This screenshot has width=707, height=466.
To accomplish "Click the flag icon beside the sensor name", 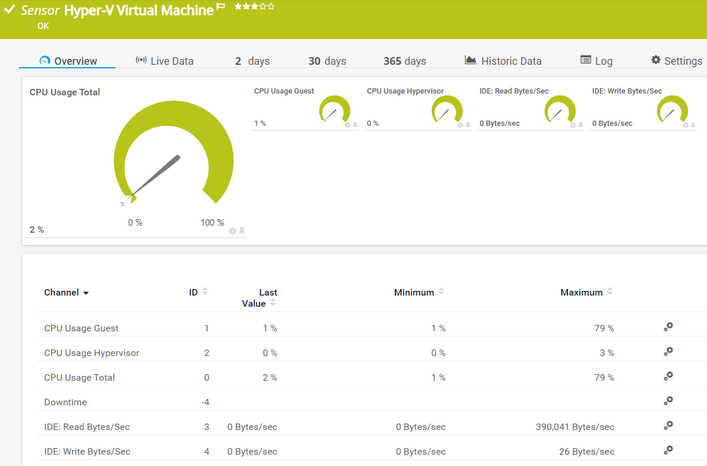I will (221, 7).
